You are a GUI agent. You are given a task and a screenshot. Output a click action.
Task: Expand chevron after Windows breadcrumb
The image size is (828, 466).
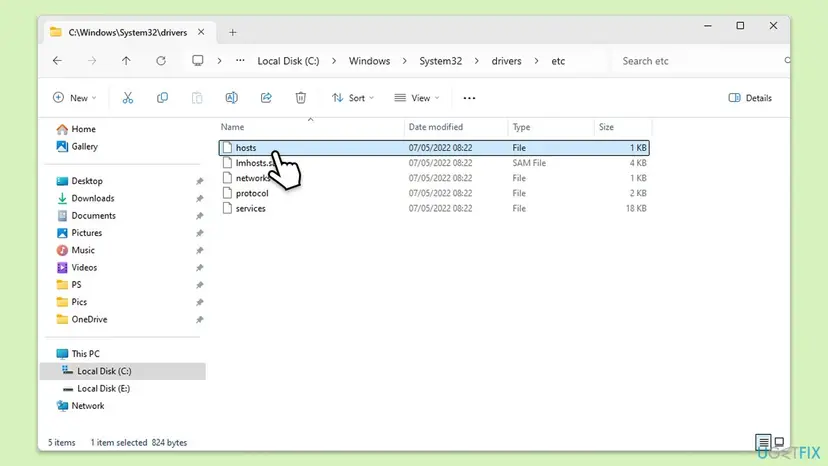[x=404, y=61]
